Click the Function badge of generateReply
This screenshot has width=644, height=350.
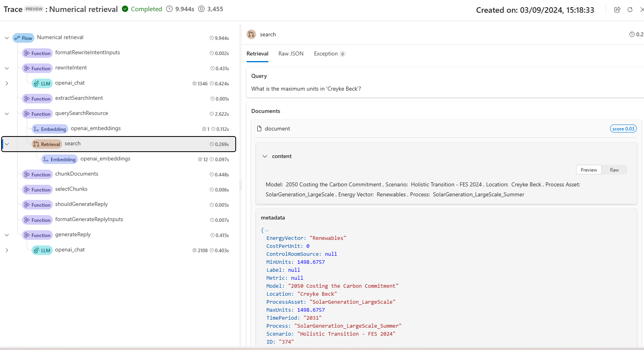pos(37,235)
